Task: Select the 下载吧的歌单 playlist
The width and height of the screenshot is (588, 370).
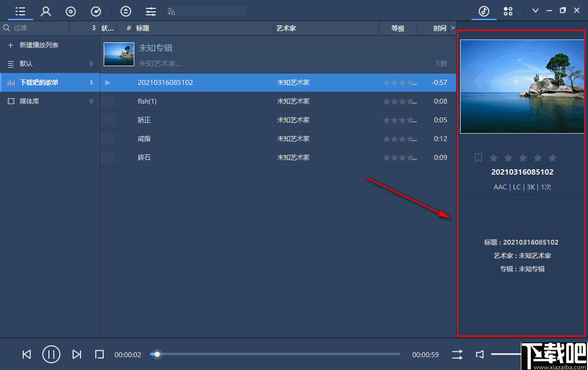Action: click(50, 82)
